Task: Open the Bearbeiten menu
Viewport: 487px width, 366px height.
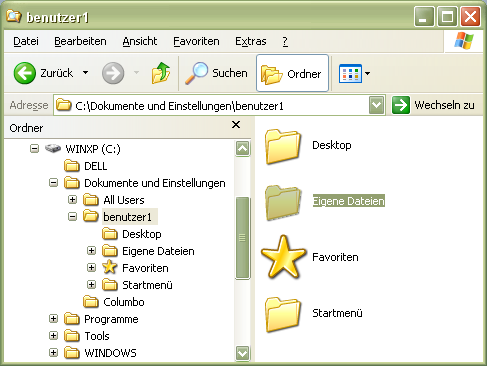Action: click(80, 41)
